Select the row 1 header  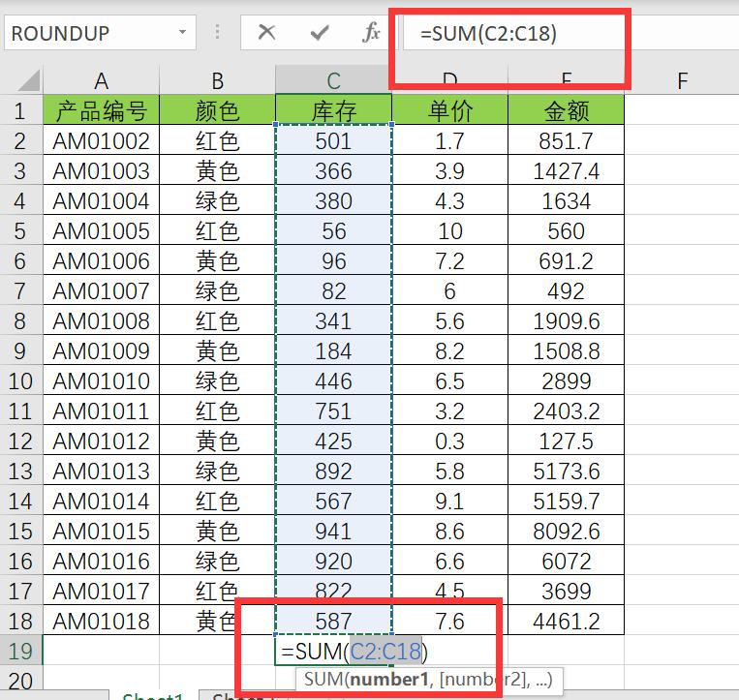(20, 111)
